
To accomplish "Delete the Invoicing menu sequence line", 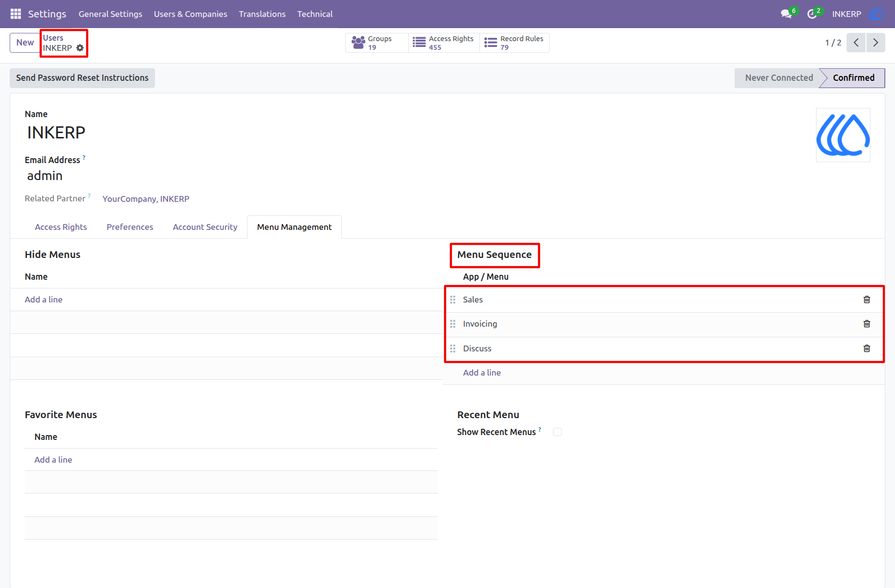I will (867, 324).
